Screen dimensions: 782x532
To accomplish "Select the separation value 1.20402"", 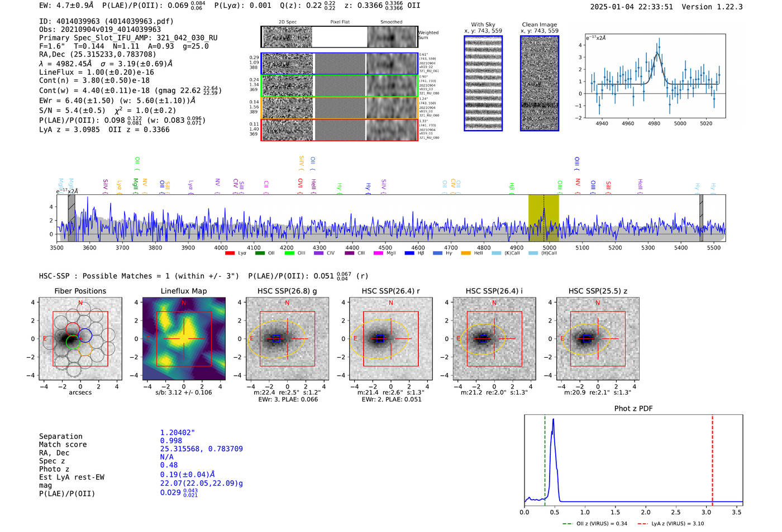I will (178, 433).
